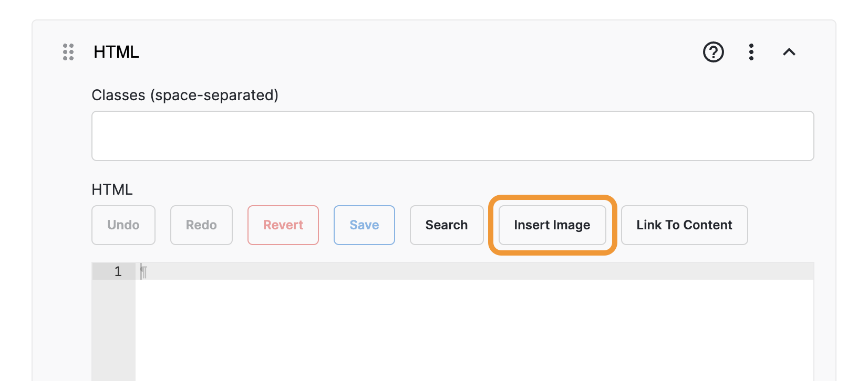868x381 pixels.
Task: Focus the Classes (space-separated) input field
Action: 452,136
